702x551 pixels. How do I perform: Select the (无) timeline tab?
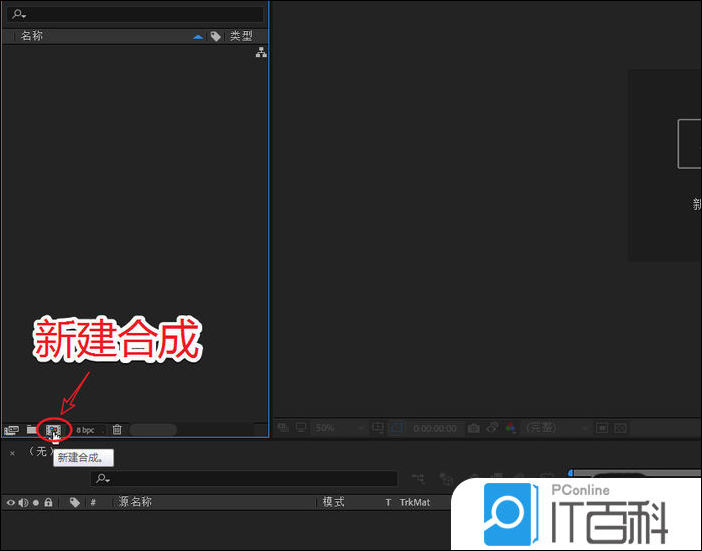pyautogui.click(x=41, y=451)
